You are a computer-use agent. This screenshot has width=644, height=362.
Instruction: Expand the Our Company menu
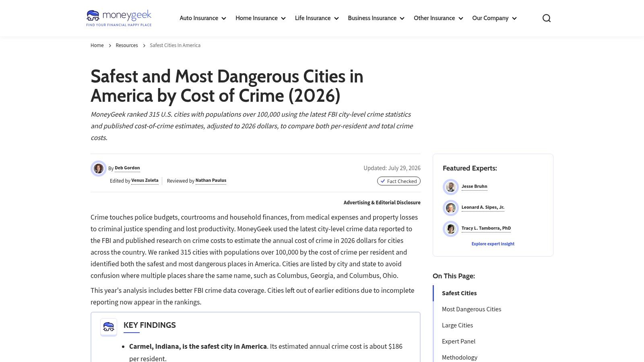[494, 18]
